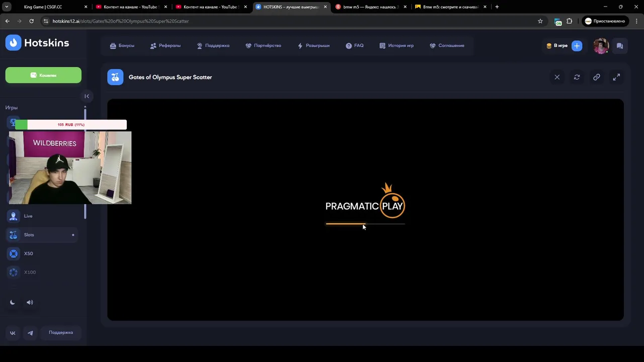Click the 105 RUB donation progress bar
Image resolution: width=644 pixels, height=362 pixels.
pos(71,125)
